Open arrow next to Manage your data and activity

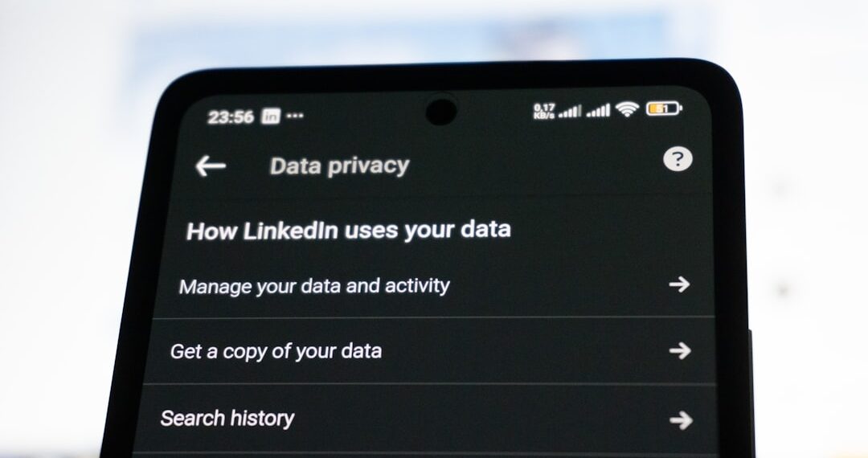[x=679, y=285]
